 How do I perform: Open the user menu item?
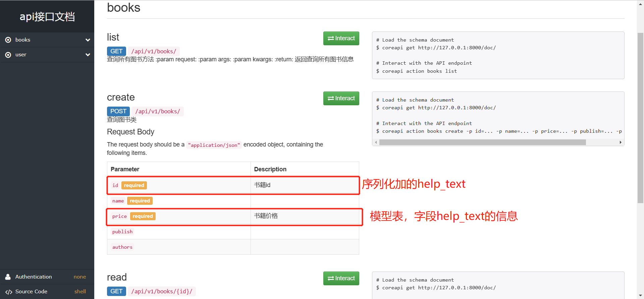pyautogui.click(x=47, y=55)
